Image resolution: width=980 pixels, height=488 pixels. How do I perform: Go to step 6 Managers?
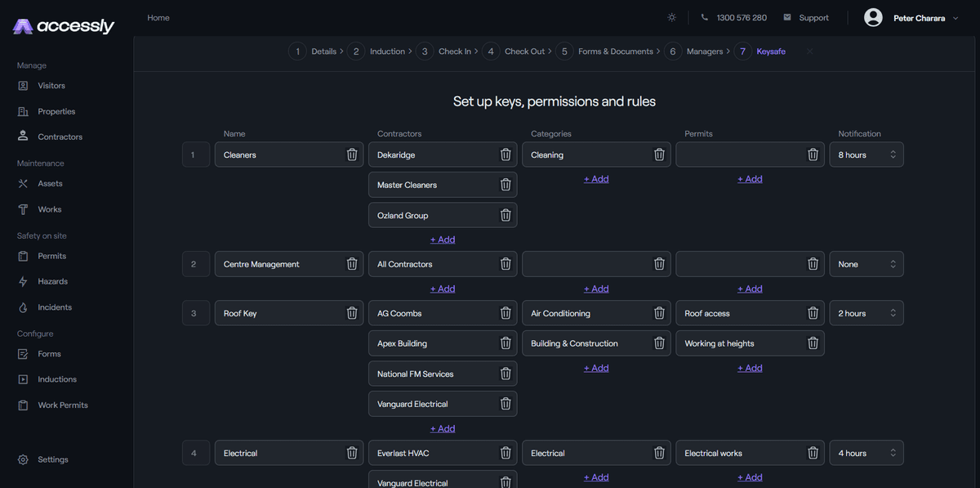[696, 51]
